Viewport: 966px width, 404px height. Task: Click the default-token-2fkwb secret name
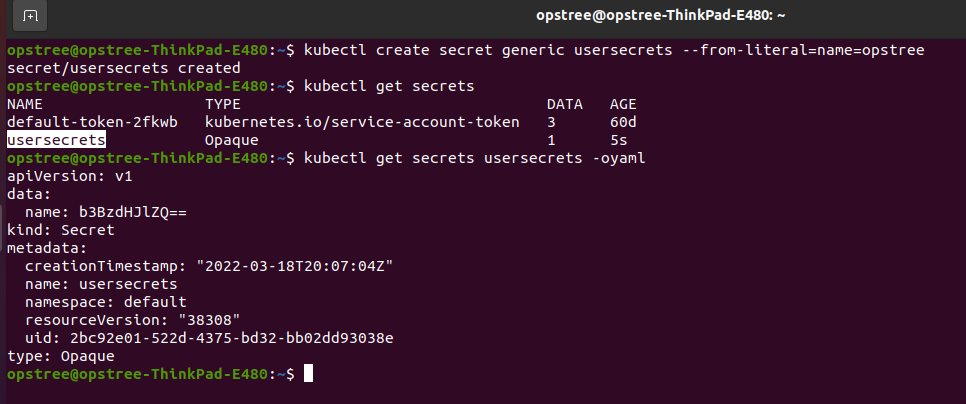tap(92, 122)
